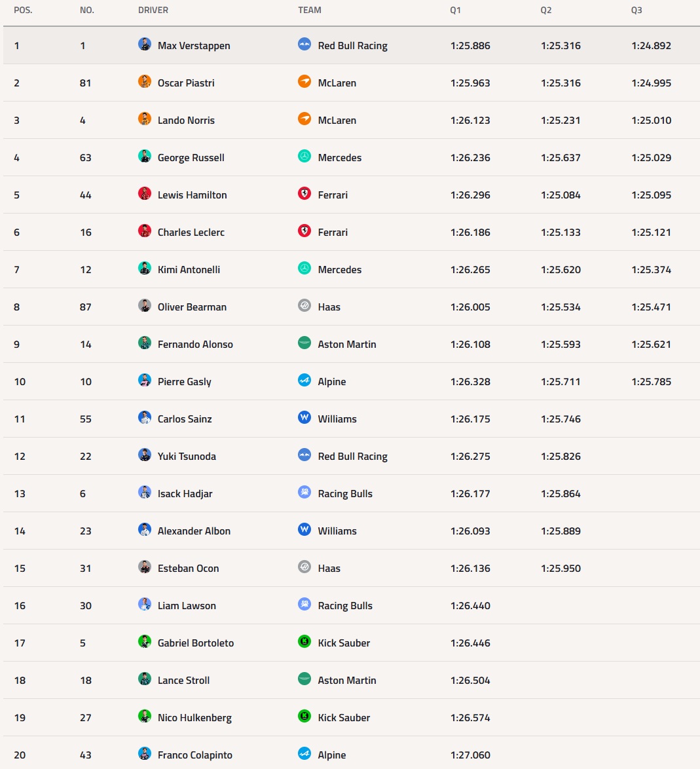Click the Red Bull Racing logo in row 1
The height and width of the screenshot is (769, 700).
[304, 44]
